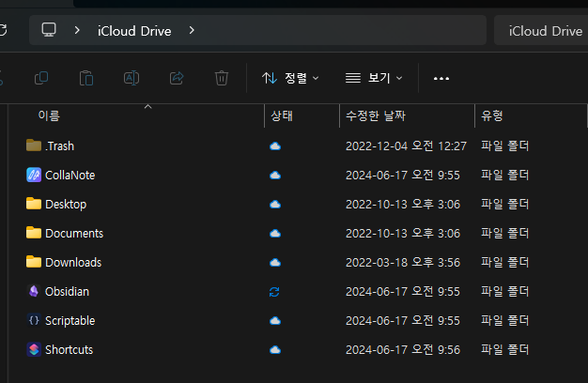
Task: Select the Downloads folder icon
Action: tap(34, 262)
